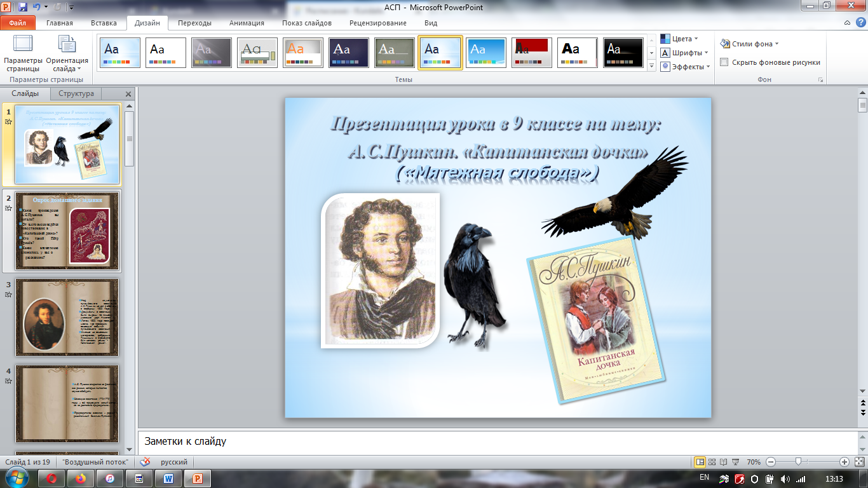
Task: Select the Слайды pane tab
Action: coord(25,93)
